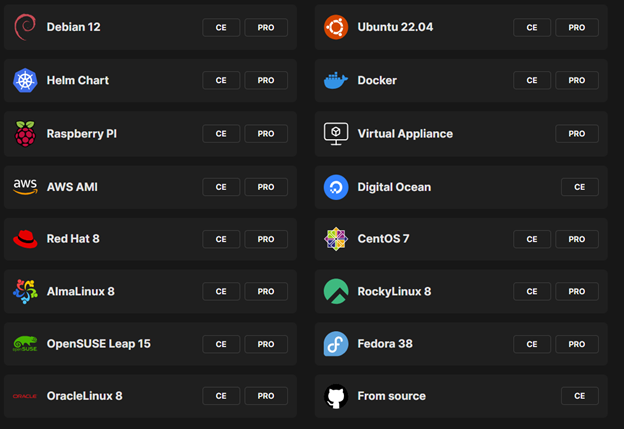Click the "From source" label text
This screenshot has width=624, height=429.
(392, 396)
